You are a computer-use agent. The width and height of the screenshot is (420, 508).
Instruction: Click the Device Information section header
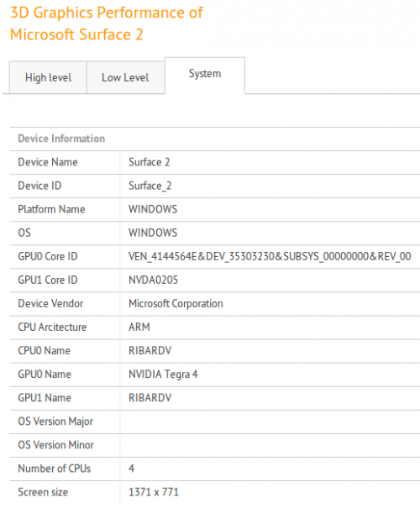coord(61,139)
